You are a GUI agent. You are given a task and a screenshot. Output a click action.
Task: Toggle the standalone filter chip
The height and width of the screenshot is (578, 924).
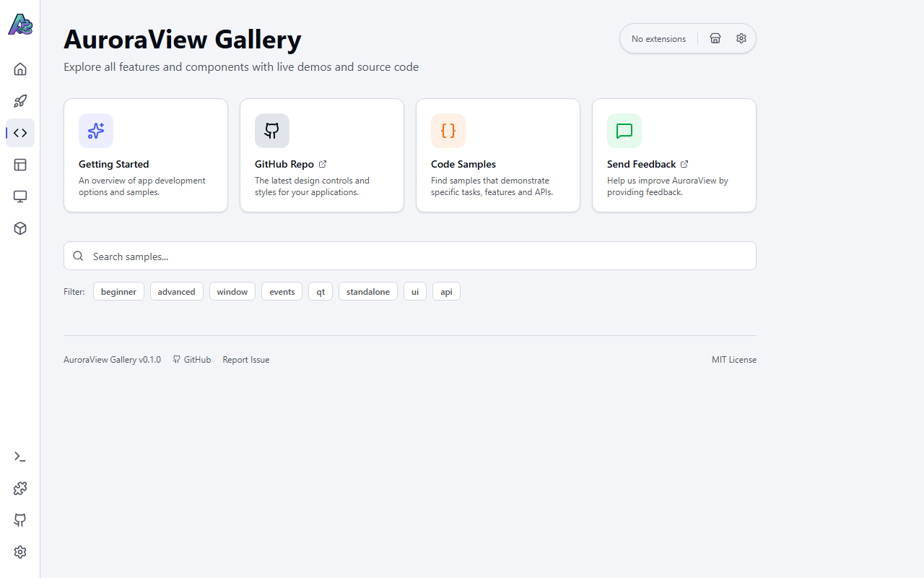point(367,291)
